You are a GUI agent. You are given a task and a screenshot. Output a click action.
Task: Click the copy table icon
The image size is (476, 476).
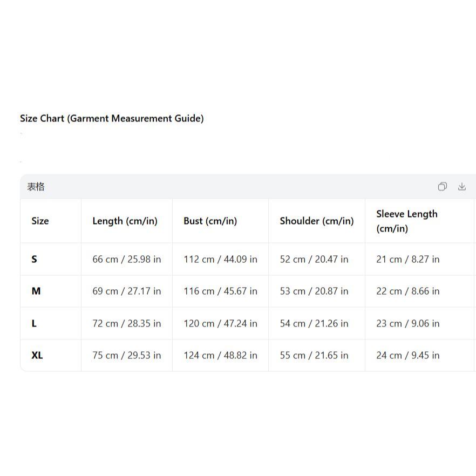coord(443,186)
